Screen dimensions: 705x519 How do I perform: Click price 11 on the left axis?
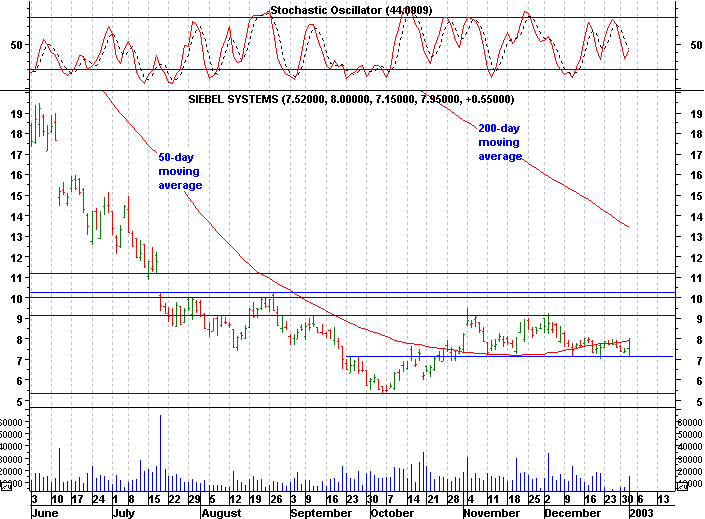point(17,278)
